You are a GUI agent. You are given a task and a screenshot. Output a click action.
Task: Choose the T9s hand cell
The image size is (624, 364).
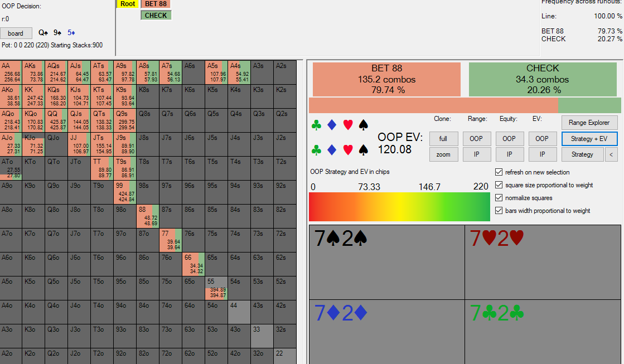[125, 168]
